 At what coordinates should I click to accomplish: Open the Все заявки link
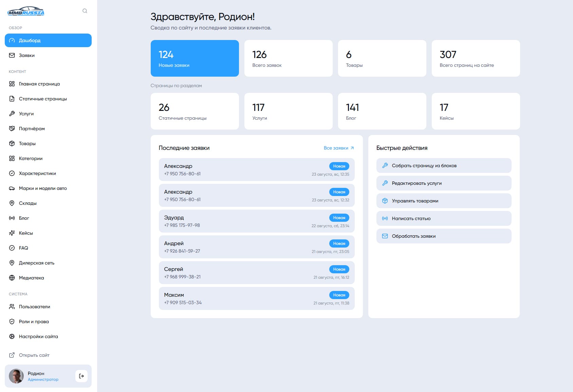(x=339, y=148)
